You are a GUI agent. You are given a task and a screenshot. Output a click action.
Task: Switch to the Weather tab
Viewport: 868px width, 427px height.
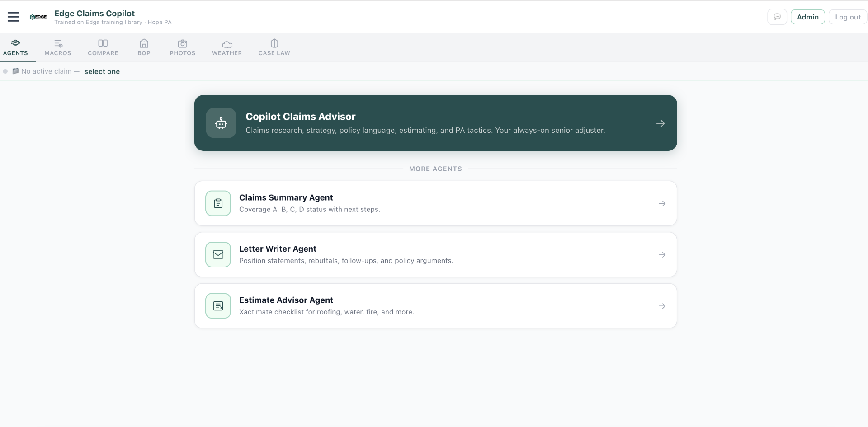coord(226,47)
